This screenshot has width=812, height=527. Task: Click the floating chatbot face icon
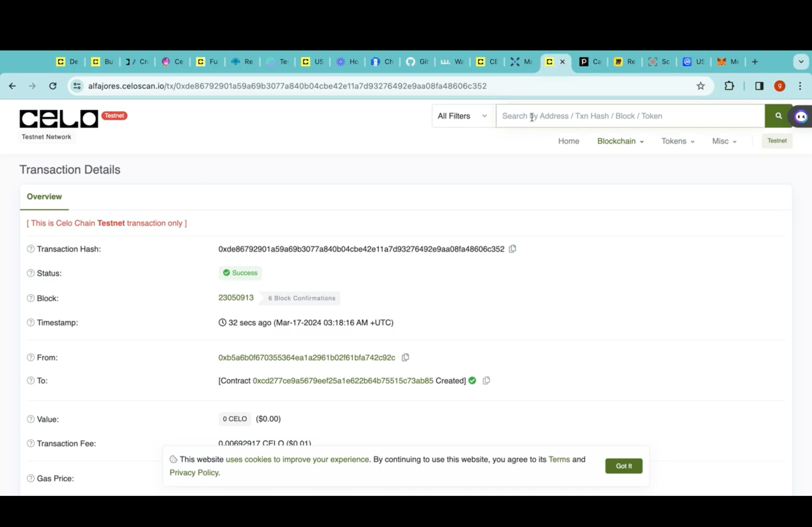[801, 116]
